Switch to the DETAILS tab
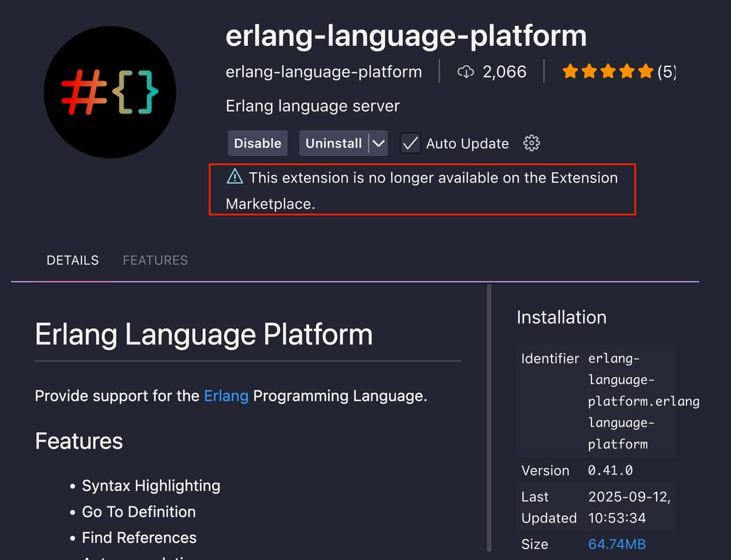The width and height of the screenshot is (731, 560). coord(72,260)
